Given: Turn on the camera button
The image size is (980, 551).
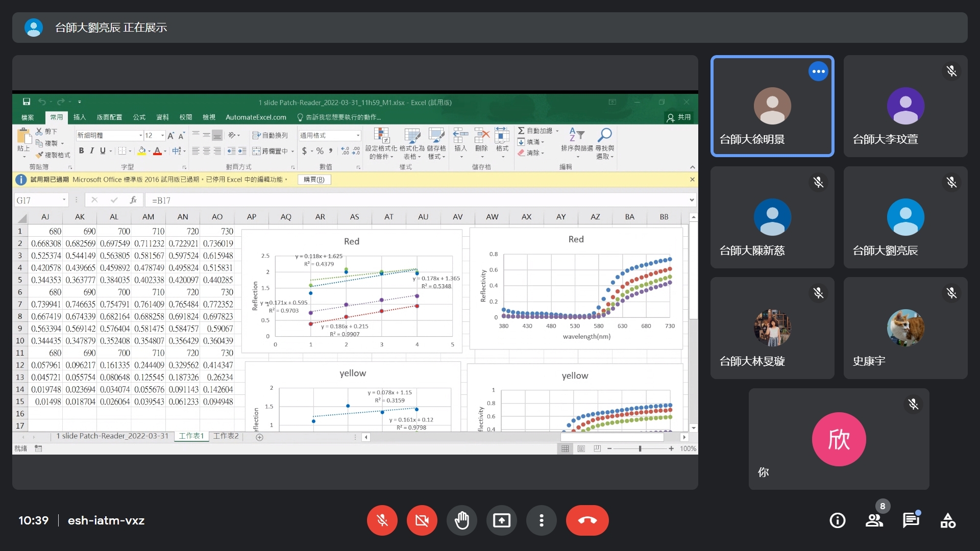Looking at the screenshot, I should tap(422, 520).
